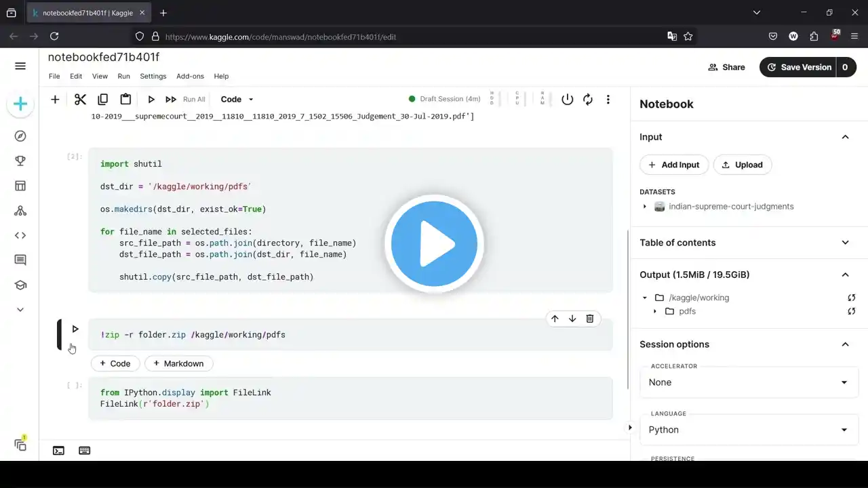This screenshot has width=868, height=488.
Task: Copy the selected cell
Action: [102, 100]
